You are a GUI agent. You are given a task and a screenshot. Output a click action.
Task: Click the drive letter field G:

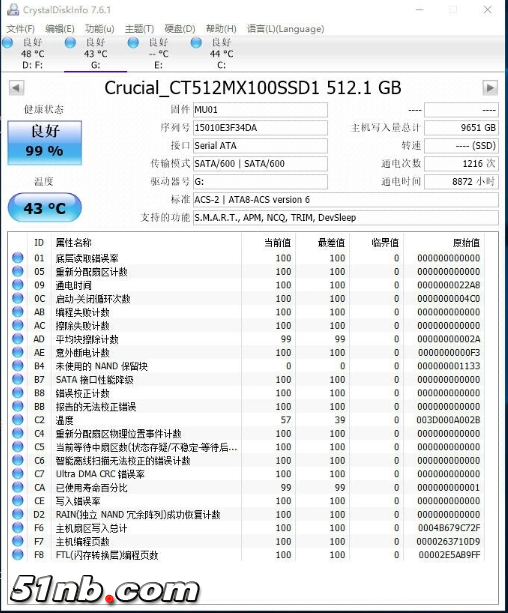pyautogui.click(x=260, y=182)
